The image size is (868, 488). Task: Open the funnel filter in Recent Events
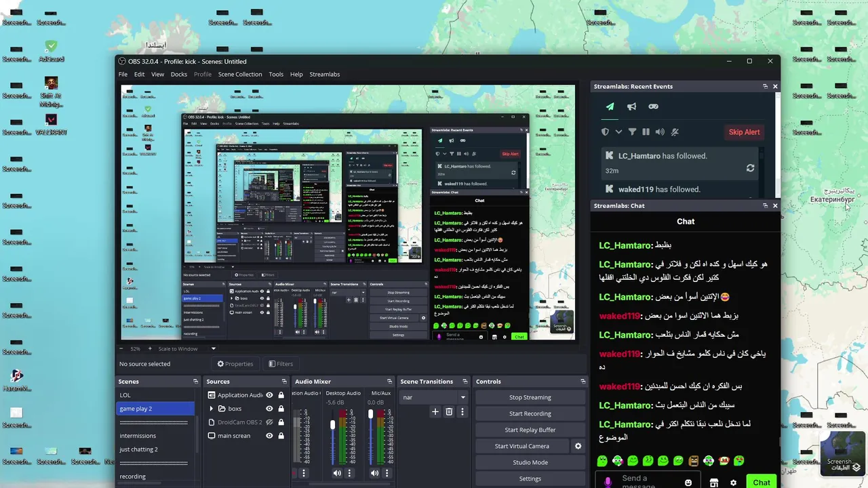coord(632,132)
